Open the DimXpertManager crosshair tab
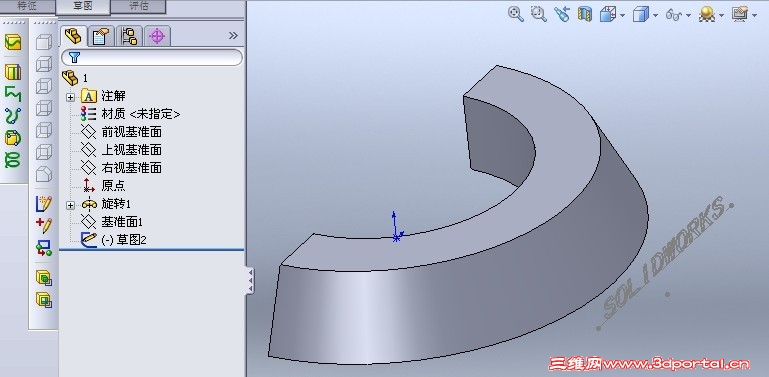The height and width of the screenshot is (377, 769). (x=157, y=36)
